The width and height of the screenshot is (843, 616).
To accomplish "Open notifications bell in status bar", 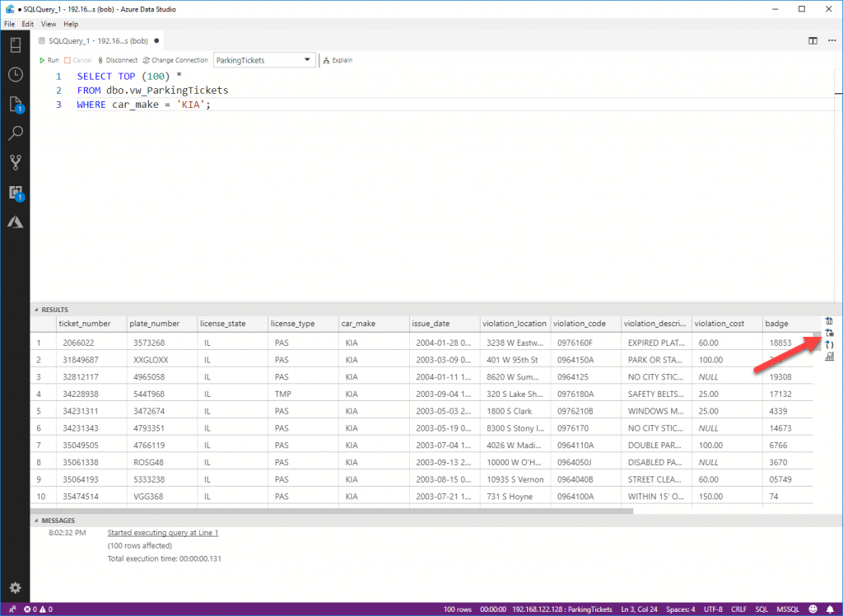I will click(x=830, y=609).
